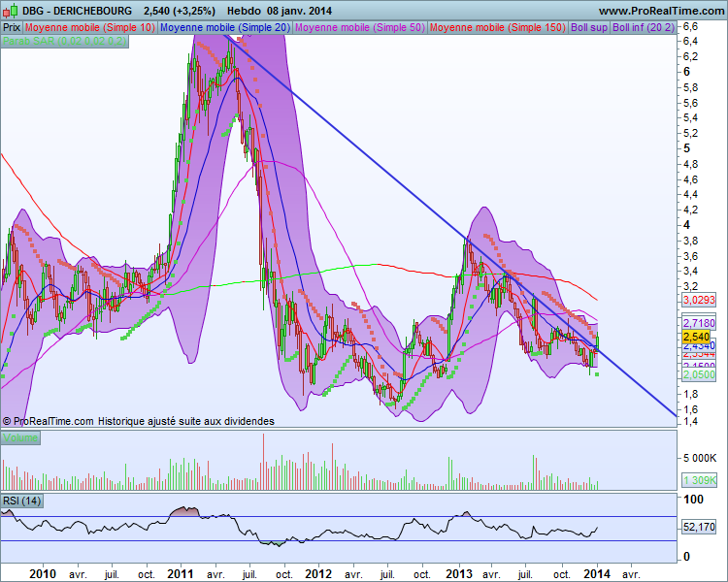Select the Parab SAR indicator label
This screenshot has height=582, width=728.
click(x=64, y=41)
